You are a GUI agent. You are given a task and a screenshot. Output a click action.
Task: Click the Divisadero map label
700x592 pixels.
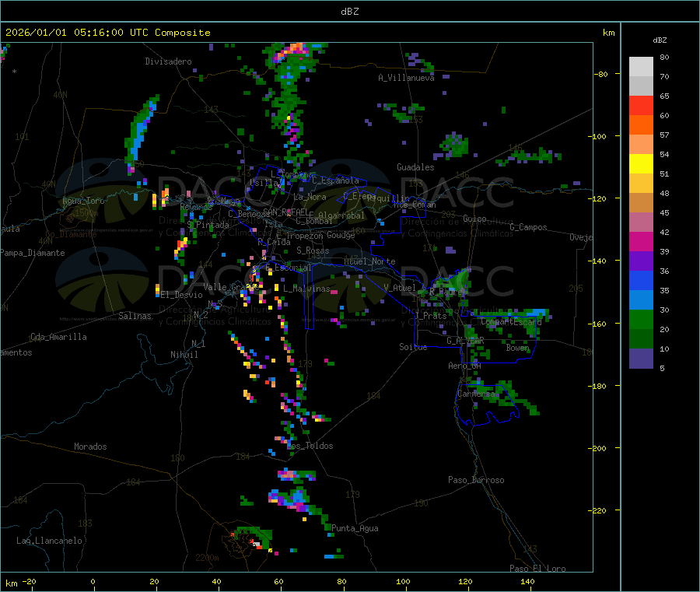click(x=168, y=61)
